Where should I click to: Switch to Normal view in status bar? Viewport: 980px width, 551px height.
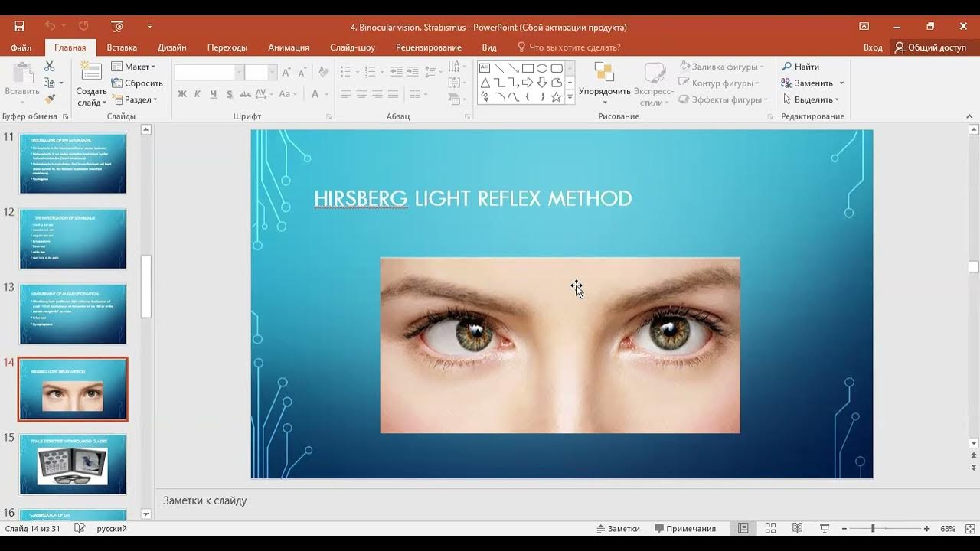click(x=743, y=529)
